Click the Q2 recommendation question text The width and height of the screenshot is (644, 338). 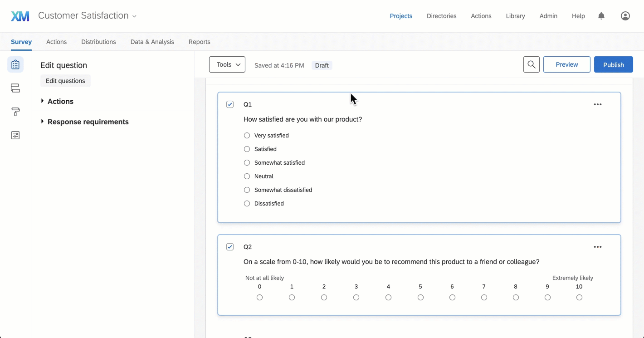[x=391, y=262]
